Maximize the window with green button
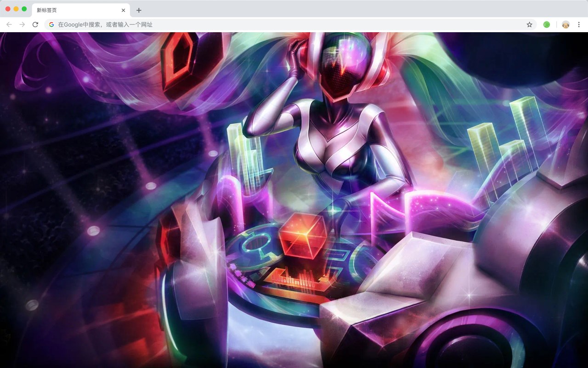Image resolution: width=588 pixels, height=368 pixels. (x=24, y=9)
